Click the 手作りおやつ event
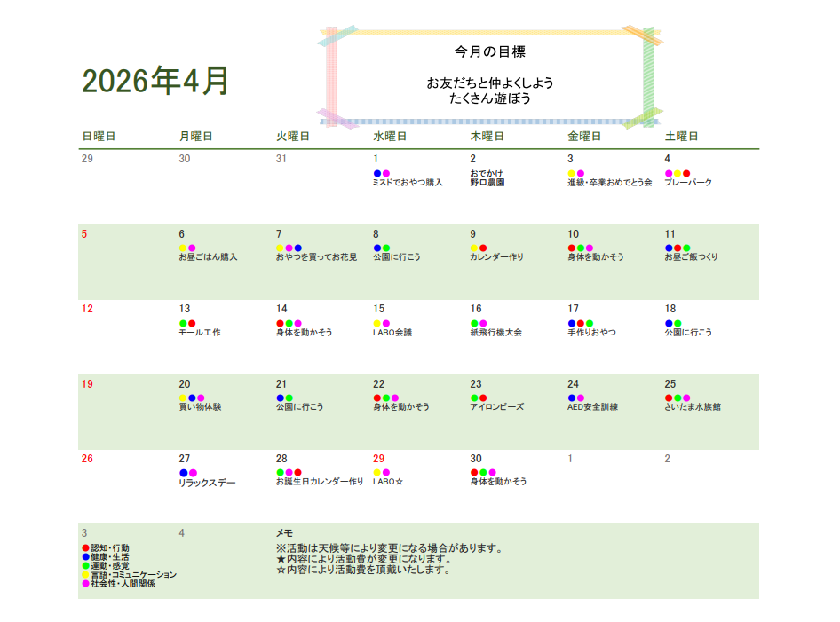 [591, 333]
